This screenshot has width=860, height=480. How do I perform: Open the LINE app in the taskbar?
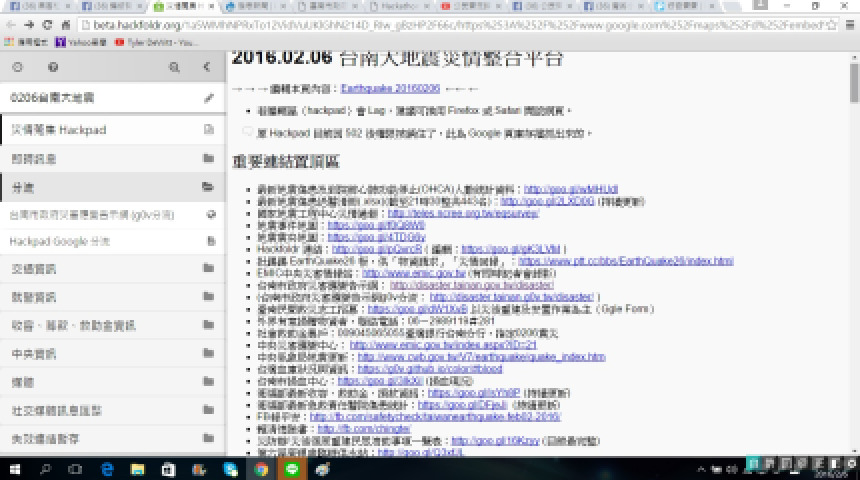pyautogui.click(x=293, y=468)
